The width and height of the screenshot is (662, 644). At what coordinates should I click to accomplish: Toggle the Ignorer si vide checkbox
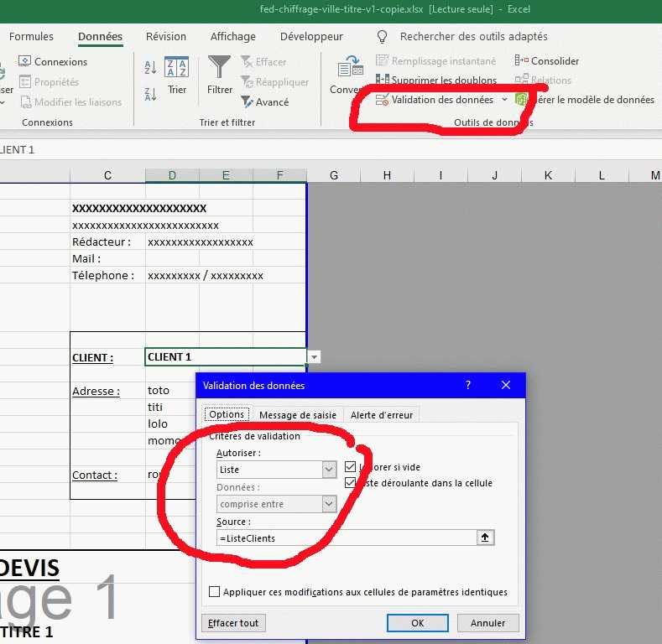tap(351, 467)
